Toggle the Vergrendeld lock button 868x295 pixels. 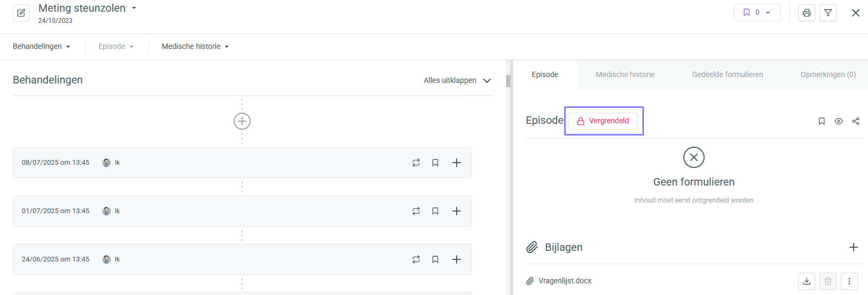click(x=602, y=121)
